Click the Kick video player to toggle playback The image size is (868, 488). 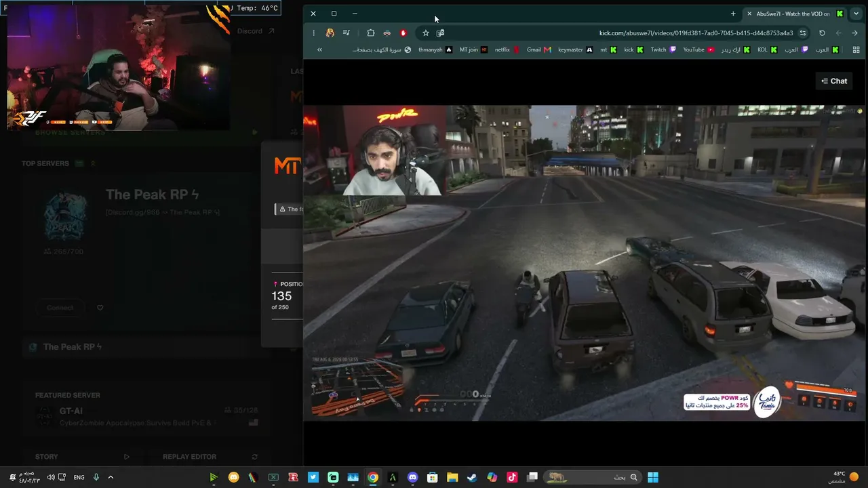[584, 263]
